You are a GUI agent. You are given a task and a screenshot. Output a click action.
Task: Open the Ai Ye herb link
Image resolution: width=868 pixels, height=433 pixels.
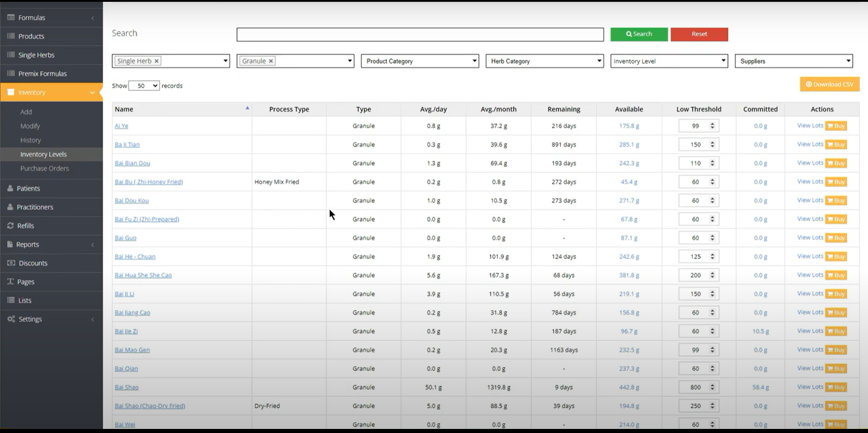(x=121, y=126)
